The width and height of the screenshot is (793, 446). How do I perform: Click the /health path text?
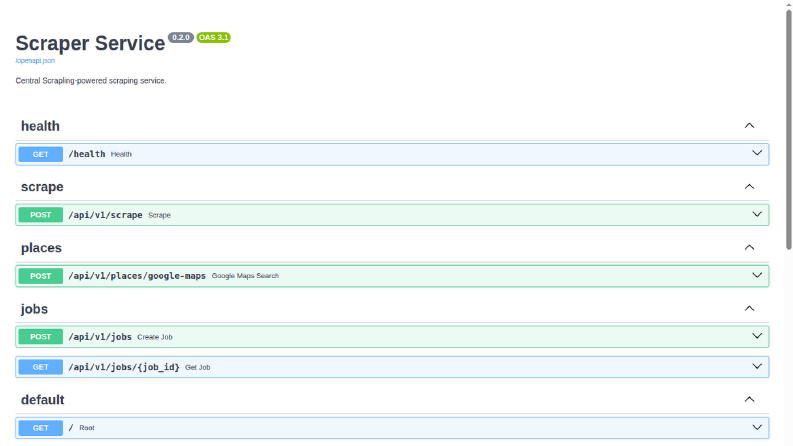[x=87, y=154]
